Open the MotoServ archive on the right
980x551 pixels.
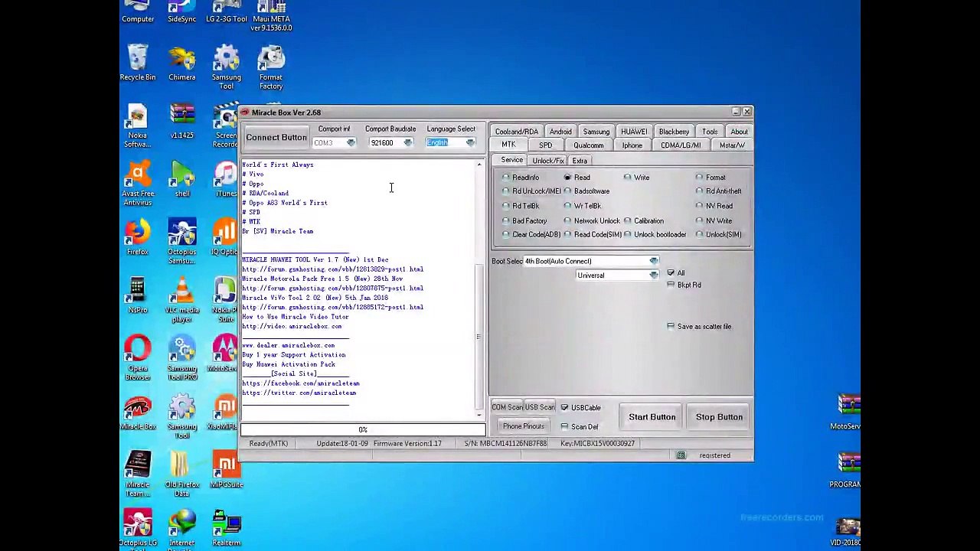(x=847, y=413)
